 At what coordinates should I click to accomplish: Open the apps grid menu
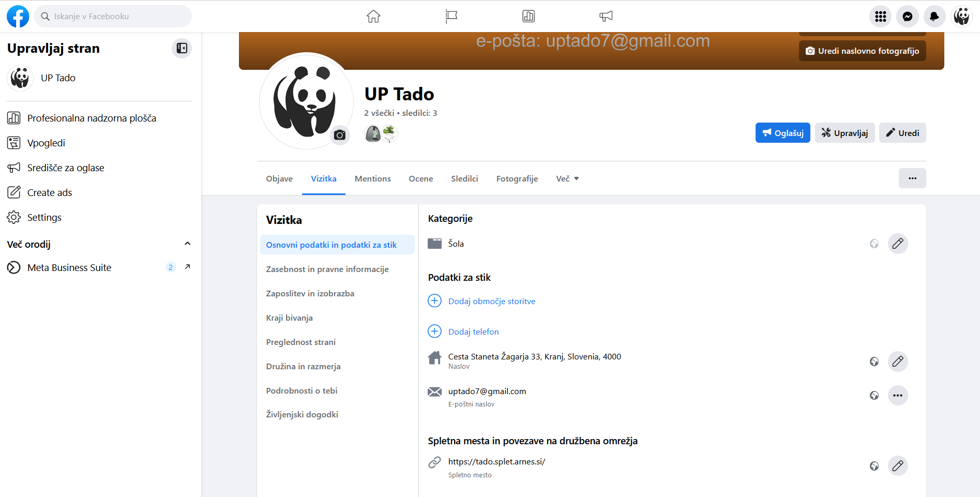pyautogui.click(x=880, y=17)
